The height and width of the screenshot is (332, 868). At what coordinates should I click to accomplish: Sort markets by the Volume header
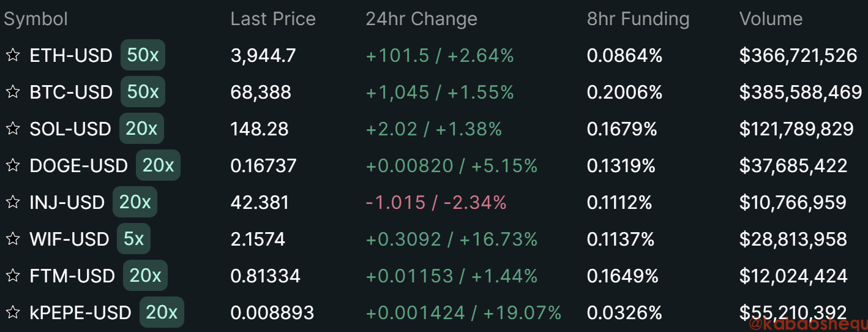coord(771,19)
